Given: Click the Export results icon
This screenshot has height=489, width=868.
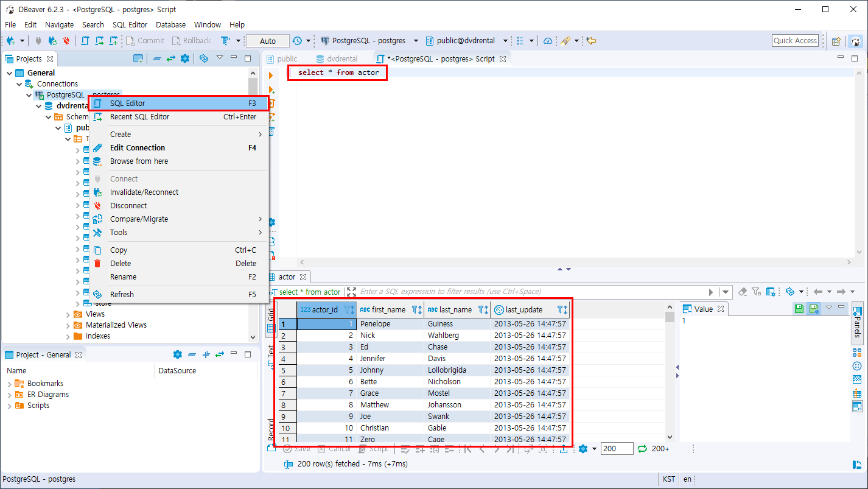Looking at the screenshot, I should (x=564, y=449).
